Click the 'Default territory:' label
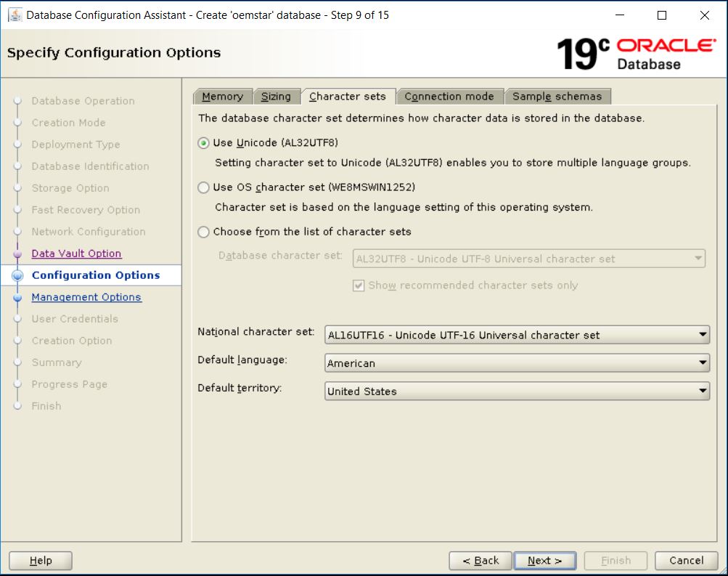The image size is (728, 576). pos(240,388)
